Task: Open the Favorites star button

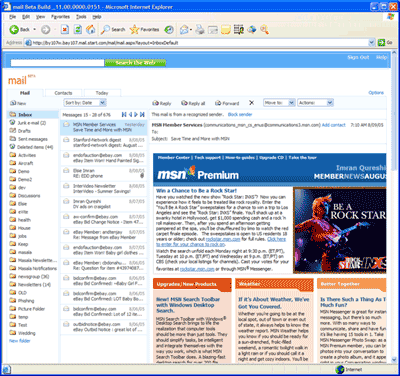Action: point(144,30)
